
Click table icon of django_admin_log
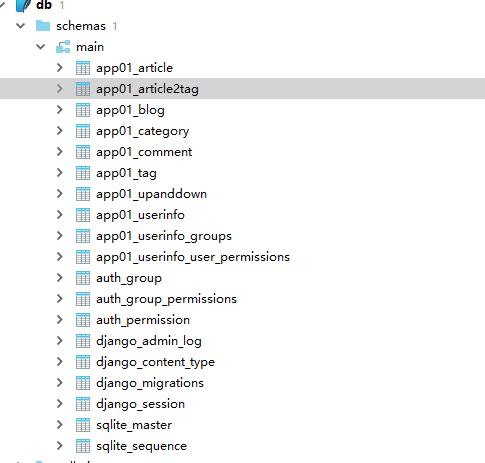click(x=83, y=341)
